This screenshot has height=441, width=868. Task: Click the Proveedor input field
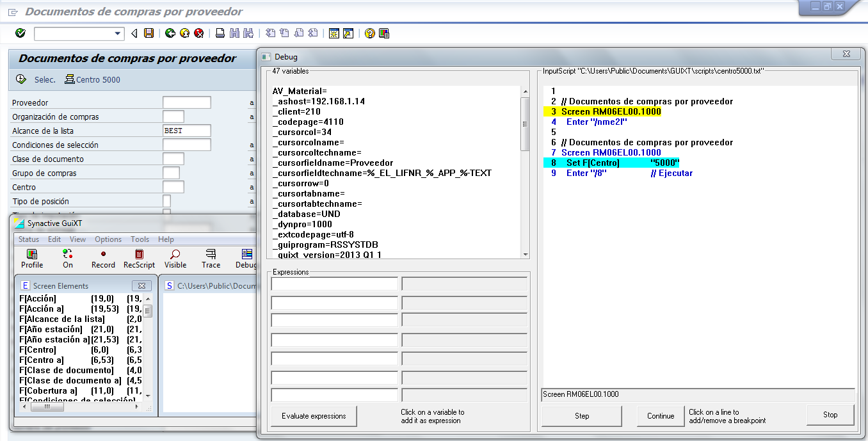coord(186,102)
